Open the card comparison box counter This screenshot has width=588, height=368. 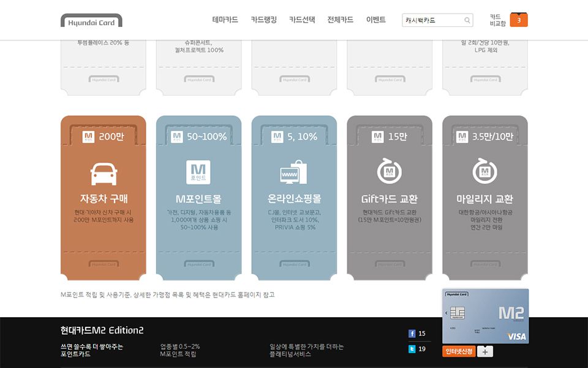pyautogui.click(x=518, y=20)
